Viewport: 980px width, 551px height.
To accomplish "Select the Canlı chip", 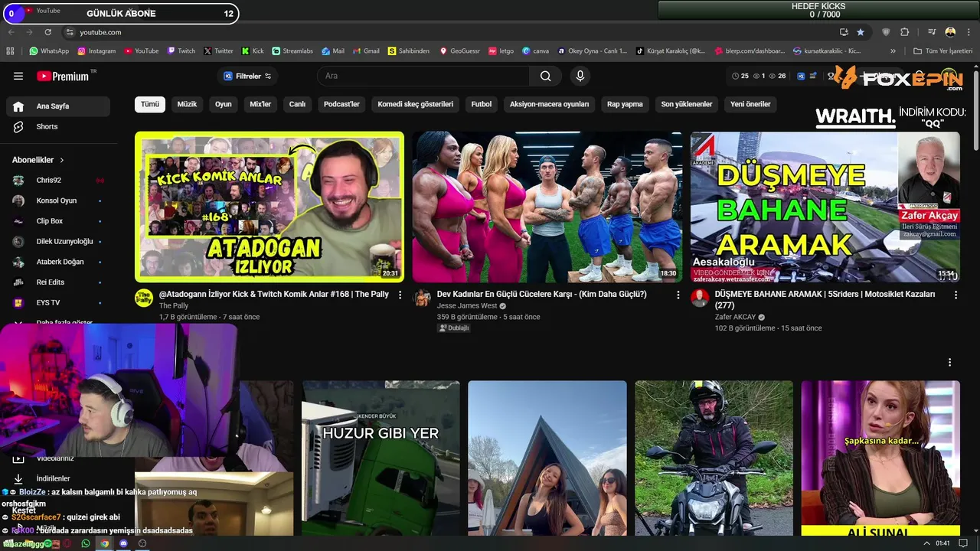I will tap(297, 104).
